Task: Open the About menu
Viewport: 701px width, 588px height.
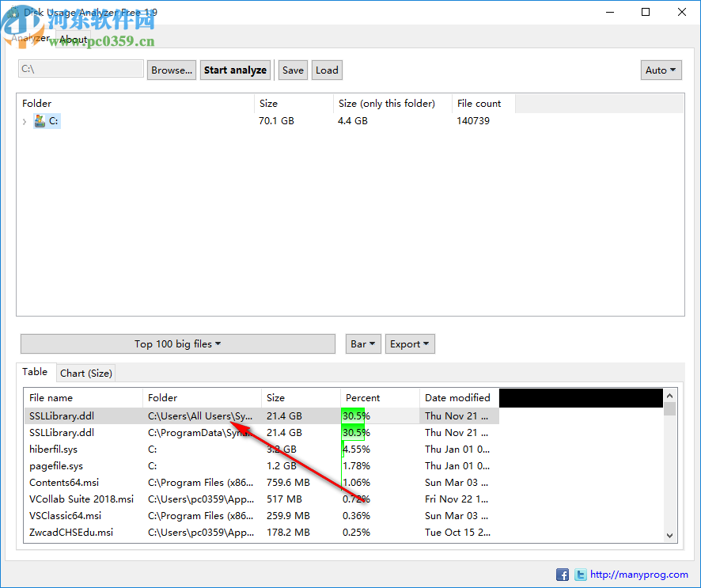Action: (x=73, y=39)
